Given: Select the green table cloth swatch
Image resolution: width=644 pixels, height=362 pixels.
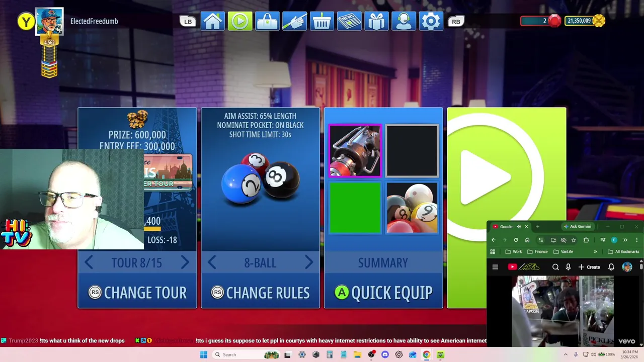Looking at the screenshot, I should point(355,208).
